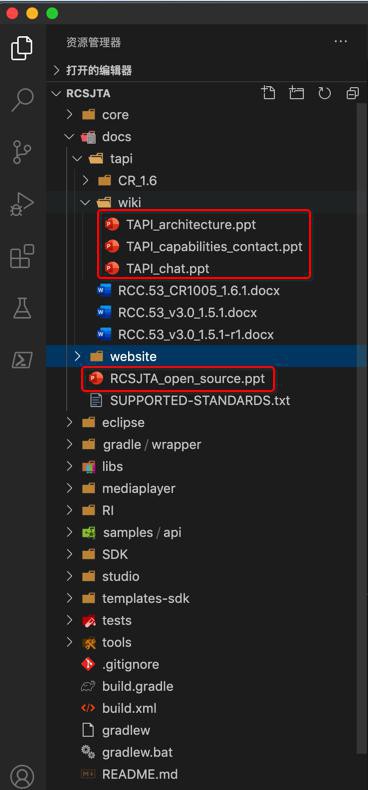Open the Run and Debug view
Image resolution: width=368 pixels, height=790 pixels.
22,204
